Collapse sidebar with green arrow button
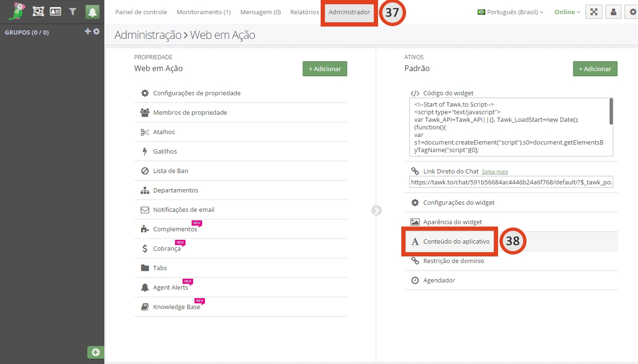638x364 pixels. point(96,352)
